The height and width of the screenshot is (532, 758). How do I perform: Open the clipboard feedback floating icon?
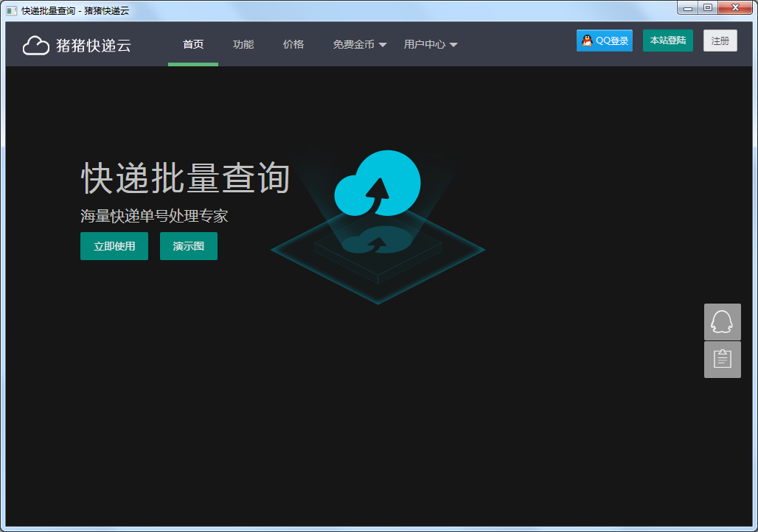722,360
